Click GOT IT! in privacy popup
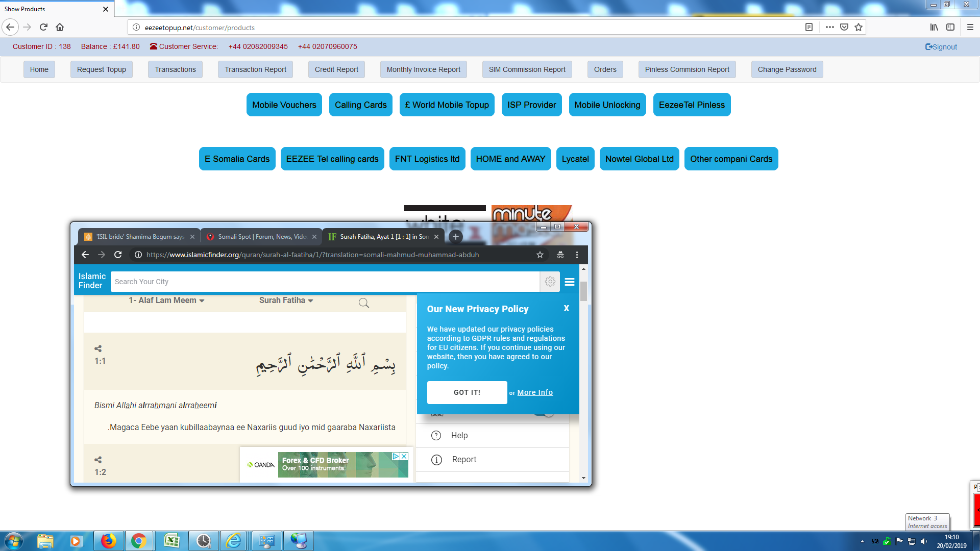This screenshot has height=551, width=980. tap(467, 392)
